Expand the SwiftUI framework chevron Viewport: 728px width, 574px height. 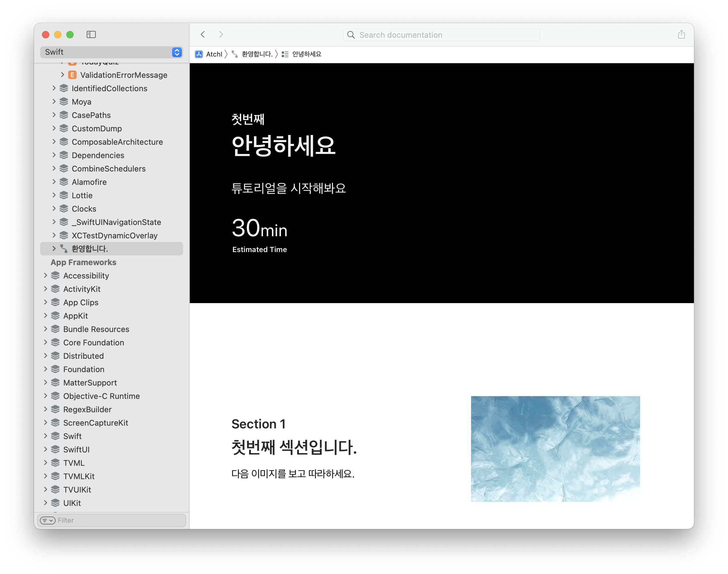tap(46, 449)
